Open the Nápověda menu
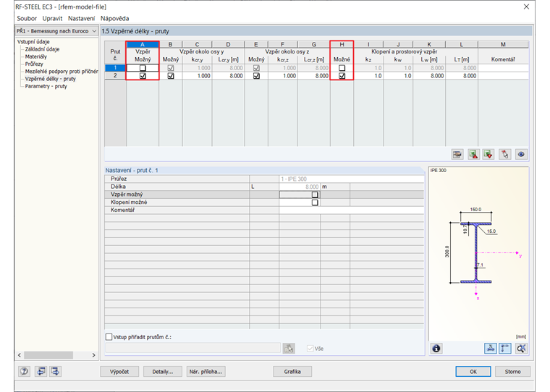 pos(114,18)
